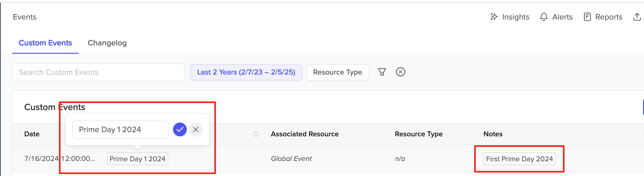Click the First Prime Day 2024 note
Screen dimensions: 644x176
coord(519,159)
